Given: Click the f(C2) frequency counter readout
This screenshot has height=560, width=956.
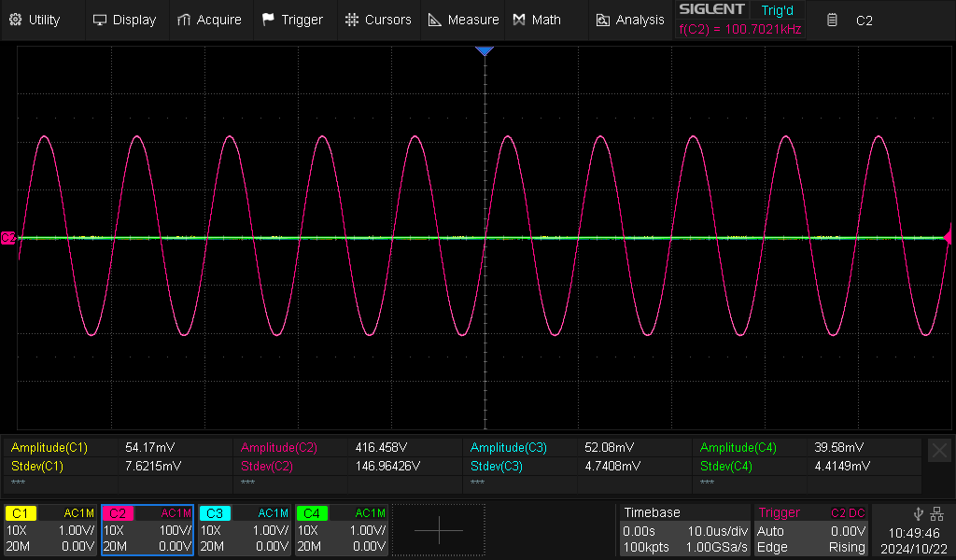Looking at the screenshot, I should click(x=739, y=29).
